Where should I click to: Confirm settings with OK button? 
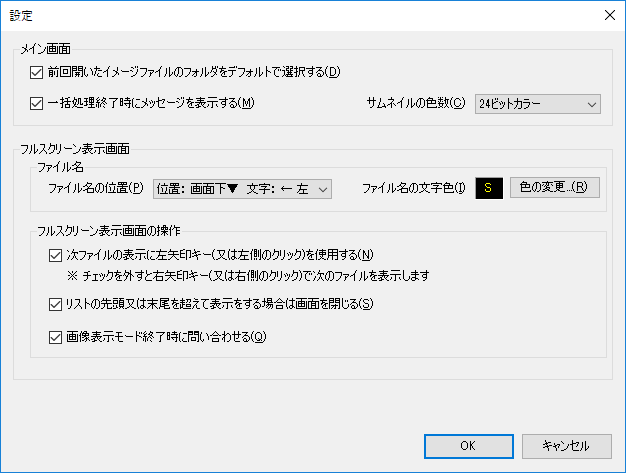point(469,446)
